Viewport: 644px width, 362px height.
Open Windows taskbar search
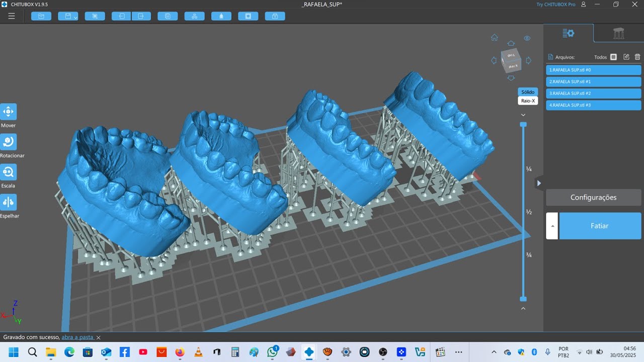point(32,352)
